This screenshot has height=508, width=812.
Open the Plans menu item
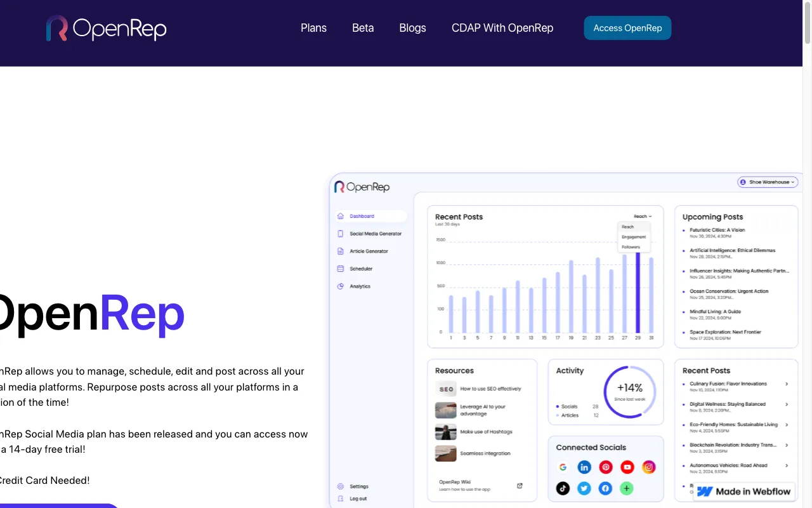313,28
